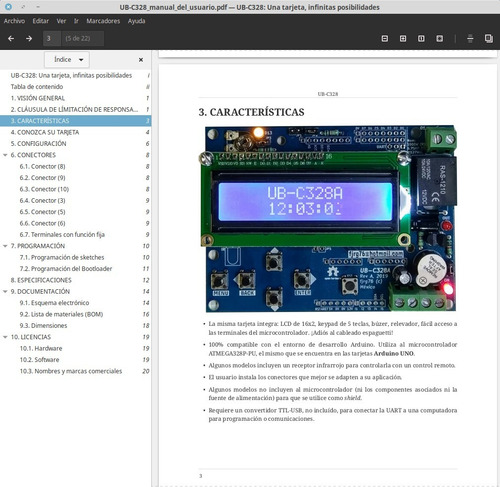Click the zoom out (minus) toolbar icon
The height and width of the screenshot is (487, 500).
tap(385, 38)
